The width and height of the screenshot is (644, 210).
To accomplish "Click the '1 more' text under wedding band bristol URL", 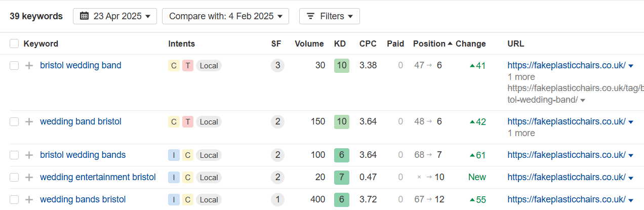I will pyautogui.click(x=521, y=133).
